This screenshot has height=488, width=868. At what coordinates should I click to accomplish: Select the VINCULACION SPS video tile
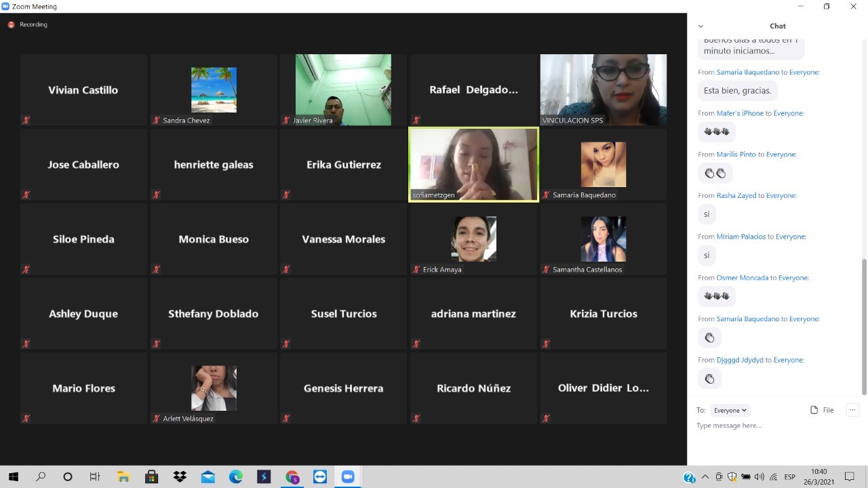click(604, 90)
